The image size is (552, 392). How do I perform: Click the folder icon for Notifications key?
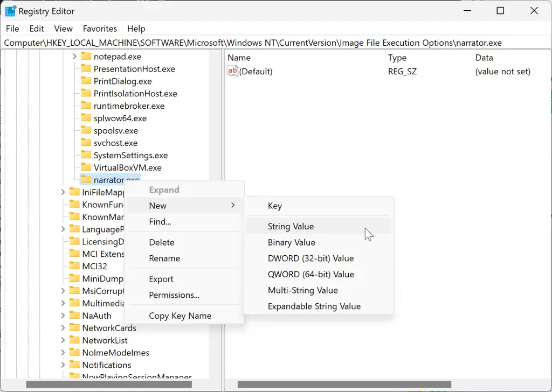coord(74,365)
